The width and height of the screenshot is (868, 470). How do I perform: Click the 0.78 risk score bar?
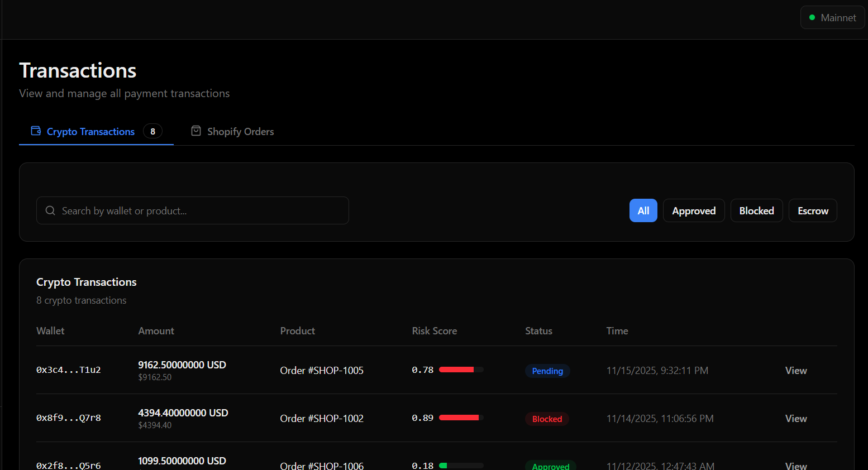click(461, 370)
